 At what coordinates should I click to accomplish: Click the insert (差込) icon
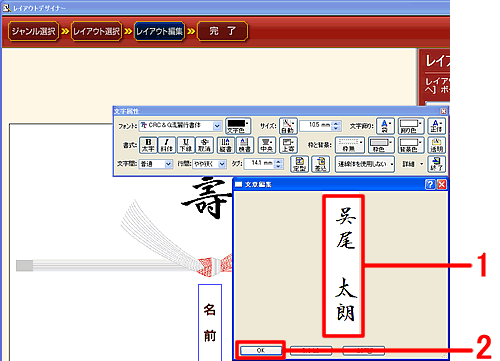(x=321, y=164)
